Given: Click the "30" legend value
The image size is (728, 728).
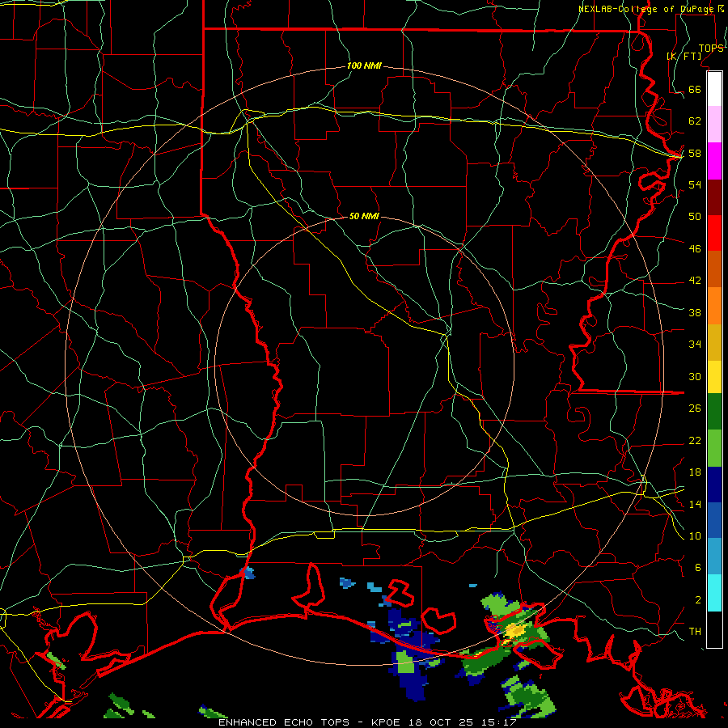Looking at the screenshot, I should [695, 376].
